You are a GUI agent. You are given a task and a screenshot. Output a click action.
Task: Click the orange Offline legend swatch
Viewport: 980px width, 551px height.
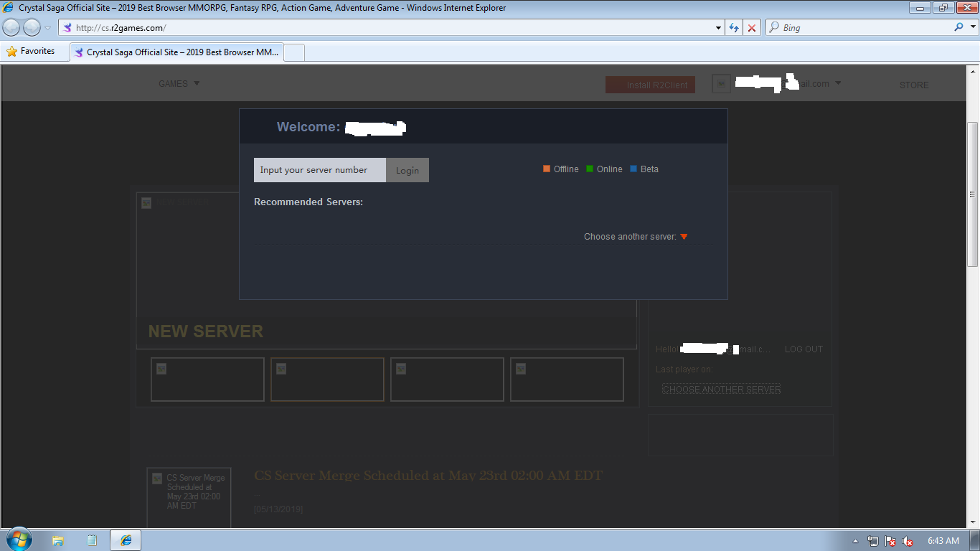pos(547,169)
